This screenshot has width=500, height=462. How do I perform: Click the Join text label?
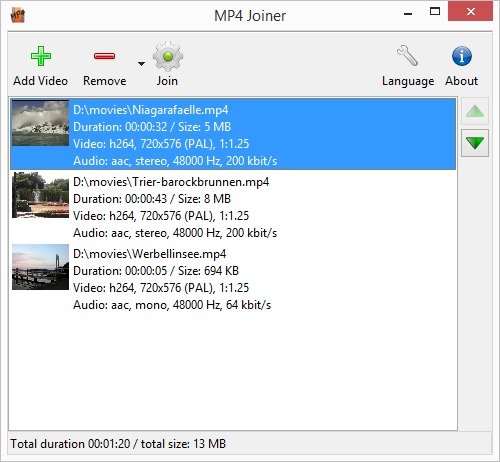coord(167,81)
